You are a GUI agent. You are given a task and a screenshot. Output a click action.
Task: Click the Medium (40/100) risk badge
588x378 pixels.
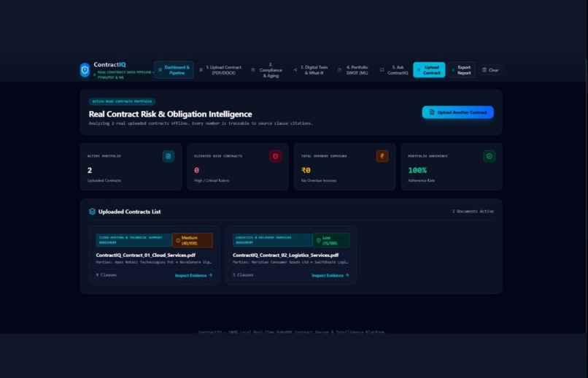[193, 240]
